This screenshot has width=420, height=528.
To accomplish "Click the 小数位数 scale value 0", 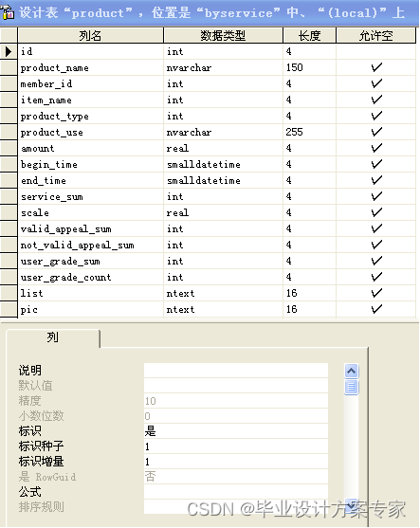I will click(236, 416).
